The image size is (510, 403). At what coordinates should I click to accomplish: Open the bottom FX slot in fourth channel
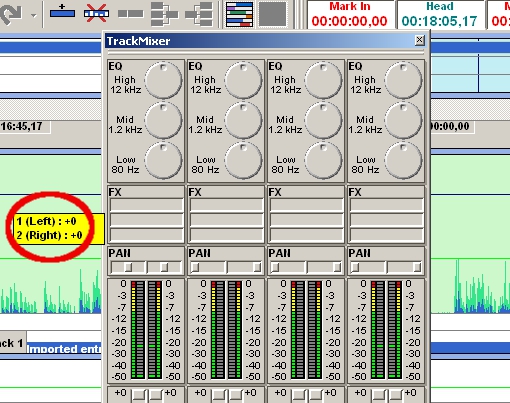pos(386,235)
